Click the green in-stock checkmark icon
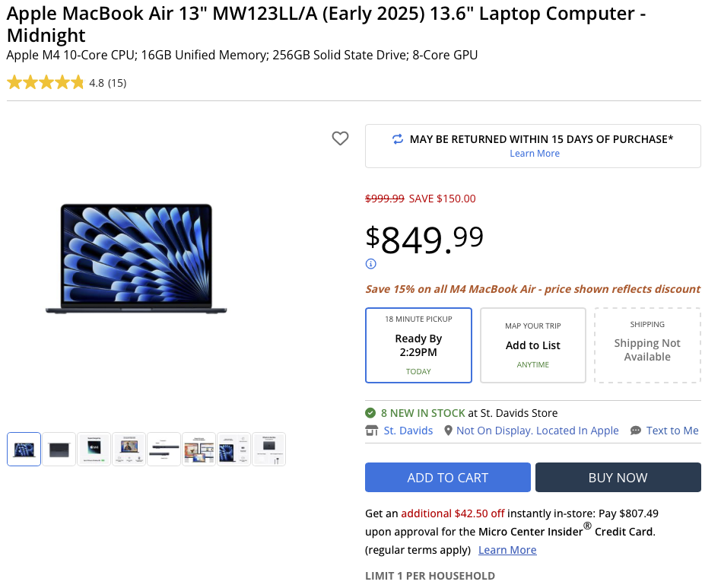 pos(371,413)
